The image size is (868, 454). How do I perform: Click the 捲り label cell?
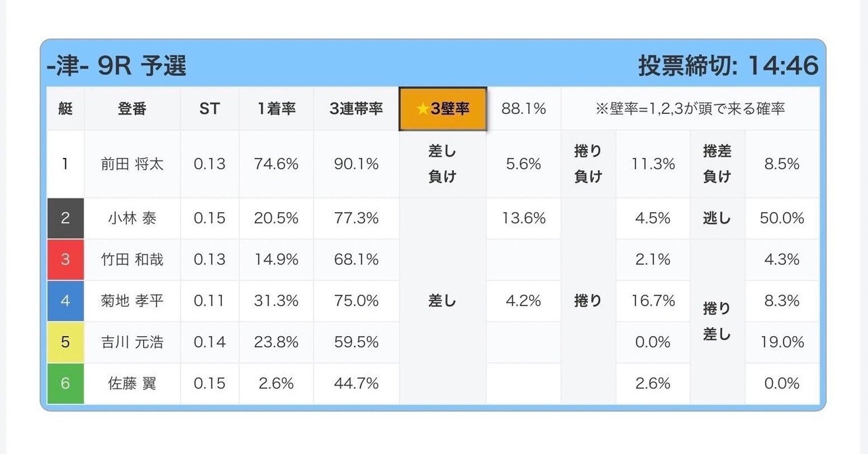[588, 301]
